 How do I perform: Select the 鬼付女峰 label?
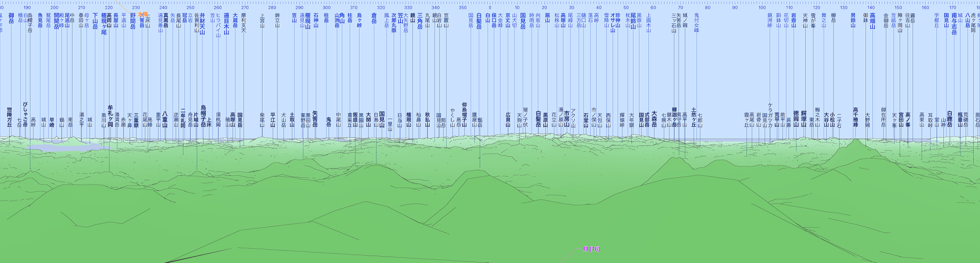(696, 23)
